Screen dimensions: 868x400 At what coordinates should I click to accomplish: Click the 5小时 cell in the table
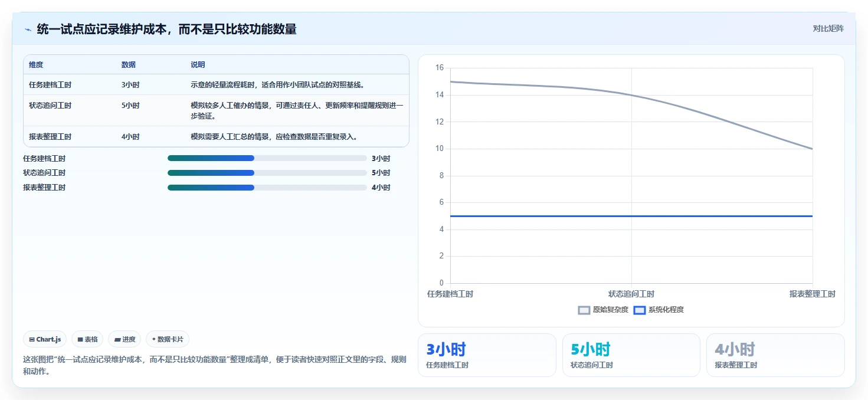pos(130,106)
